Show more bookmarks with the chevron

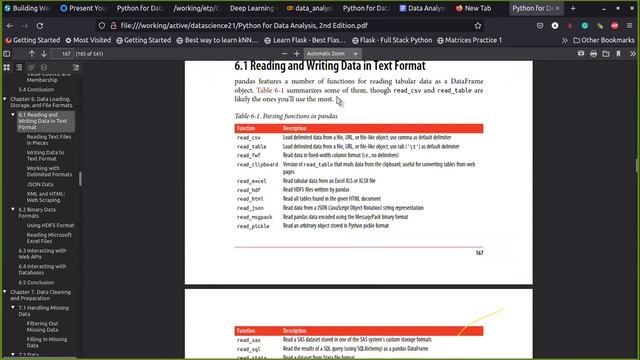564,40
